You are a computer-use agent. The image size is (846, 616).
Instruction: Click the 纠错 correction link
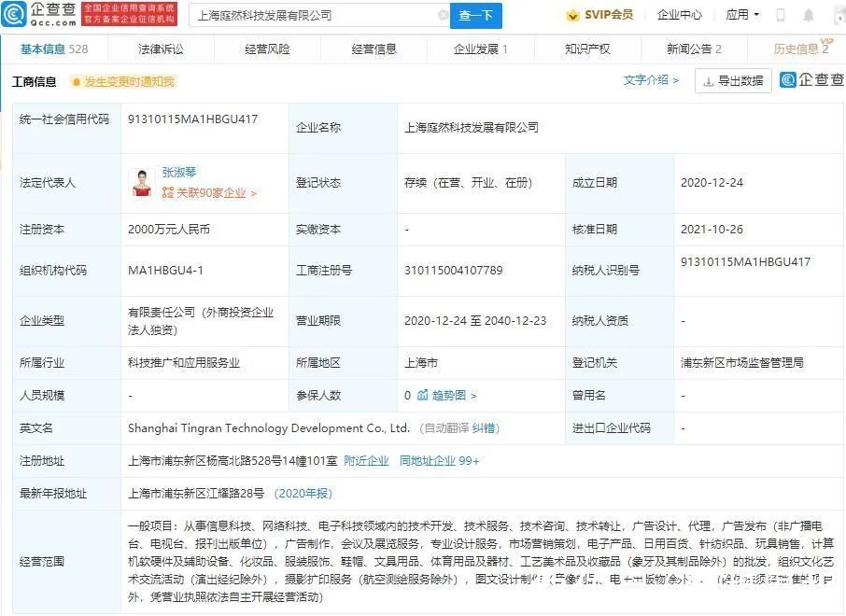[484, 428]
